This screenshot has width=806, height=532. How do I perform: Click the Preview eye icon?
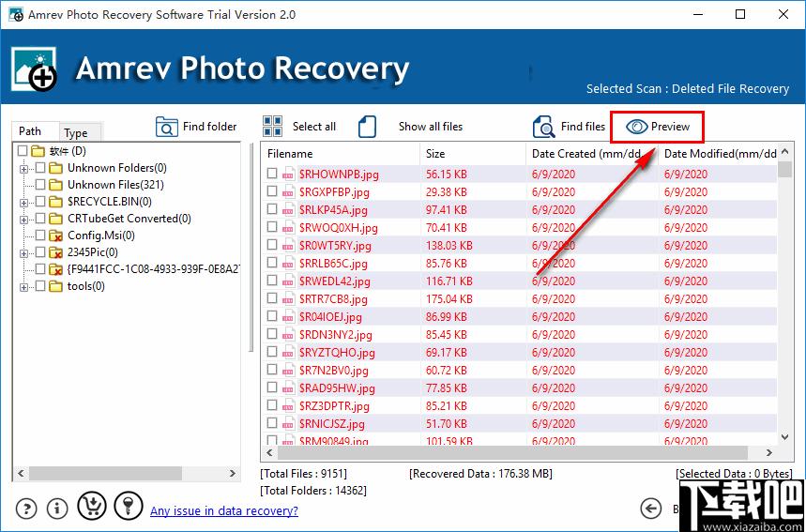tap(638, 127)
